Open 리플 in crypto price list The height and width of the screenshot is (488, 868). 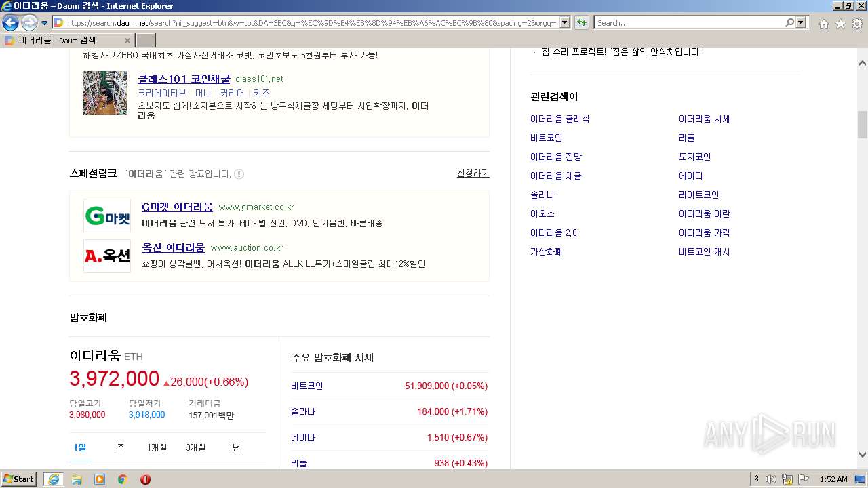(x=299, y=463)
